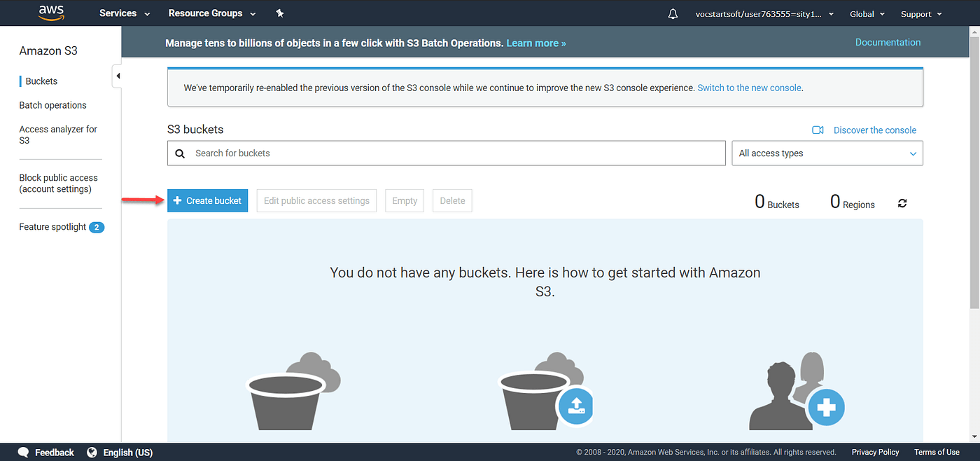
Task: Click the 0 Regions count text
Action: click(853, 202)
